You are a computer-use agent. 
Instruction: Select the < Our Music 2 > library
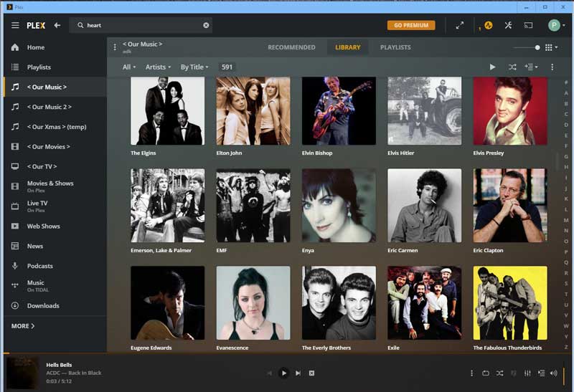[x=55, y=107]
